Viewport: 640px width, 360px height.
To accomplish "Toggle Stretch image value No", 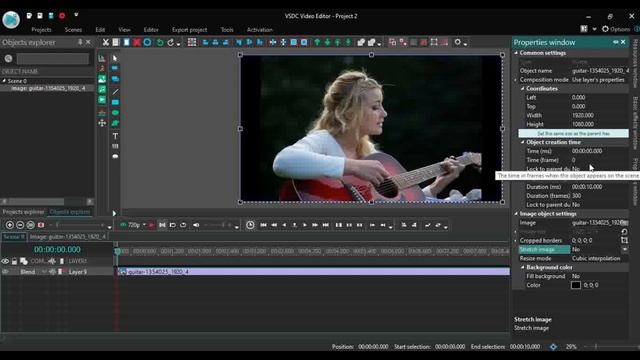I will tap(576, 249).
